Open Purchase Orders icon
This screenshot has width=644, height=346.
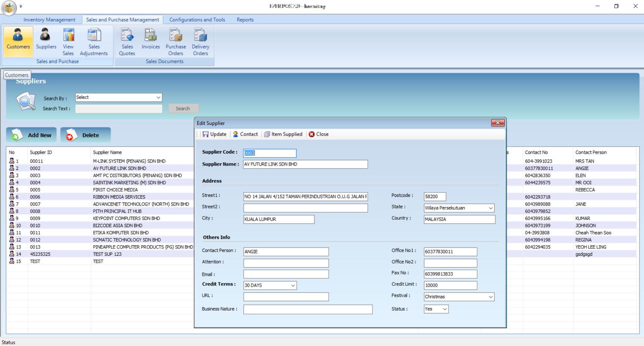coord(176,41)
